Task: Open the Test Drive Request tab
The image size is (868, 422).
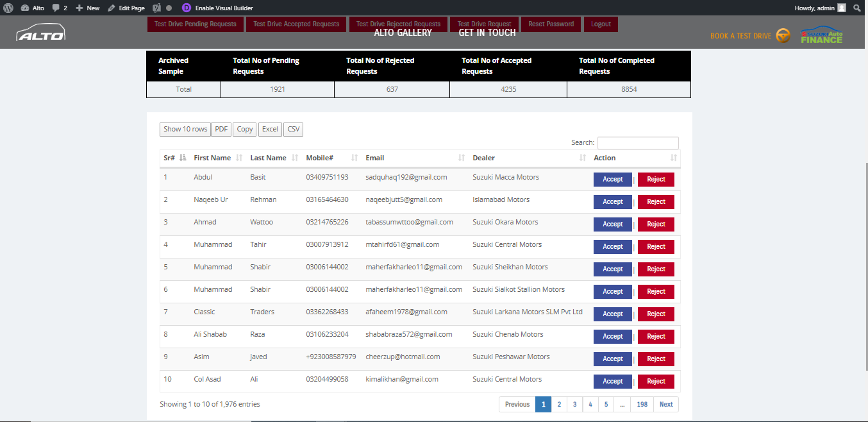Action: tap(484, 24)
